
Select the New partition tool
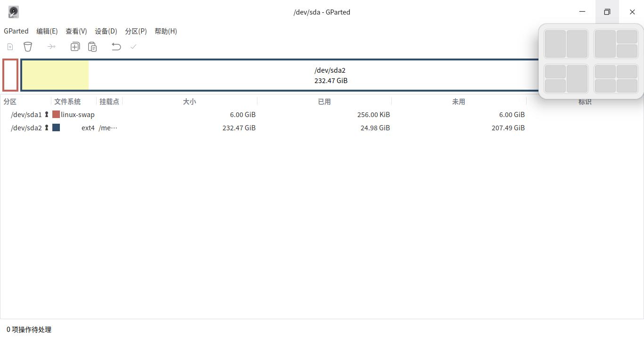9,46
